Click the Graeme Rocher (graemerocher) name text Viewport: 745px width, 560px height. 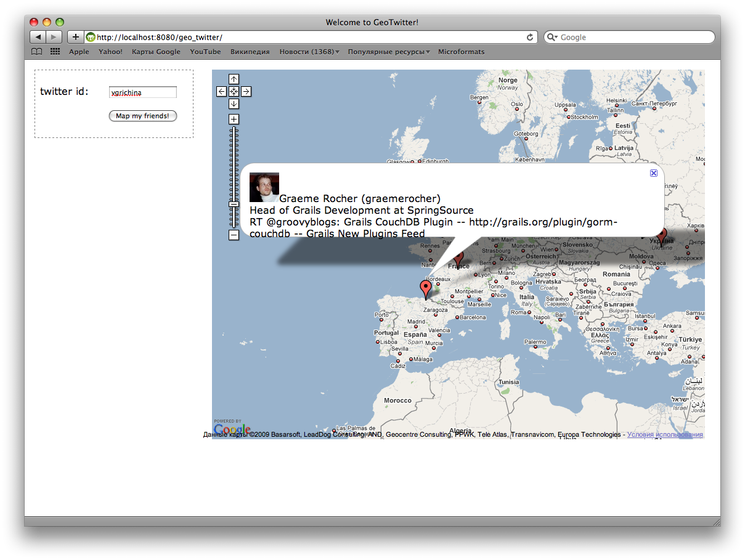360,198
